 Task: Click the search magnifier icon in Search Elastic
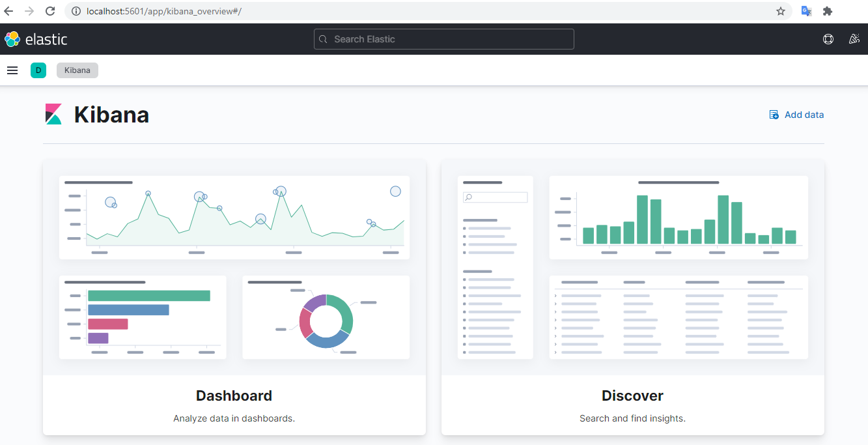(324, 39)
